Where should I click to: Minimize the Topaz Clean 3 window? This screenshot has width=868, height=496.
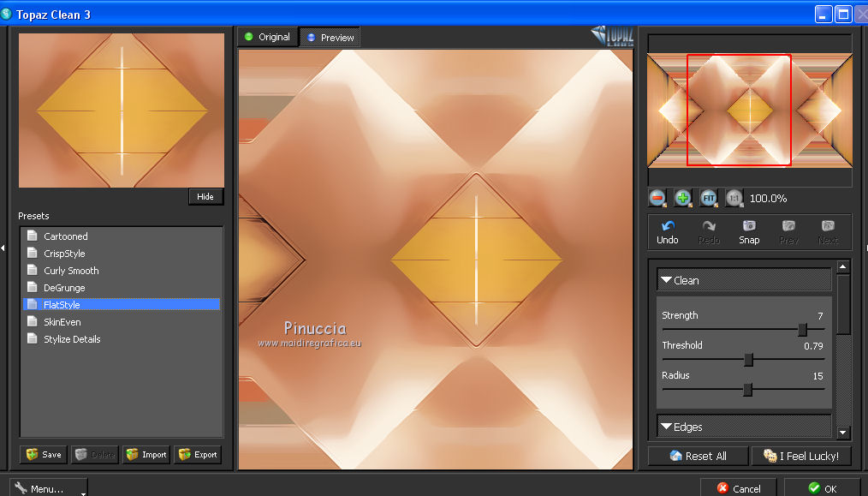pos(823,14)
